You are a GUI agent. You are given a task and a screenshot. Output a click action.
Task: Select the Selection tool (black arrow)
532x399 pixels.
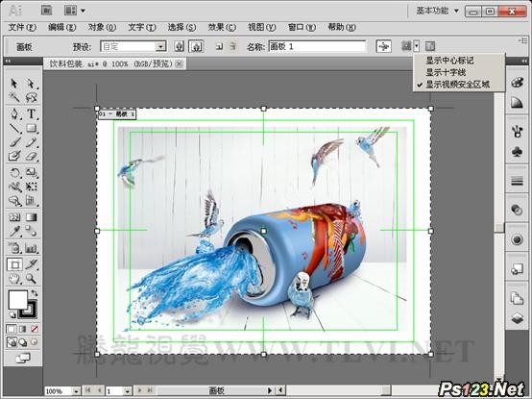(x=13, y=84)
